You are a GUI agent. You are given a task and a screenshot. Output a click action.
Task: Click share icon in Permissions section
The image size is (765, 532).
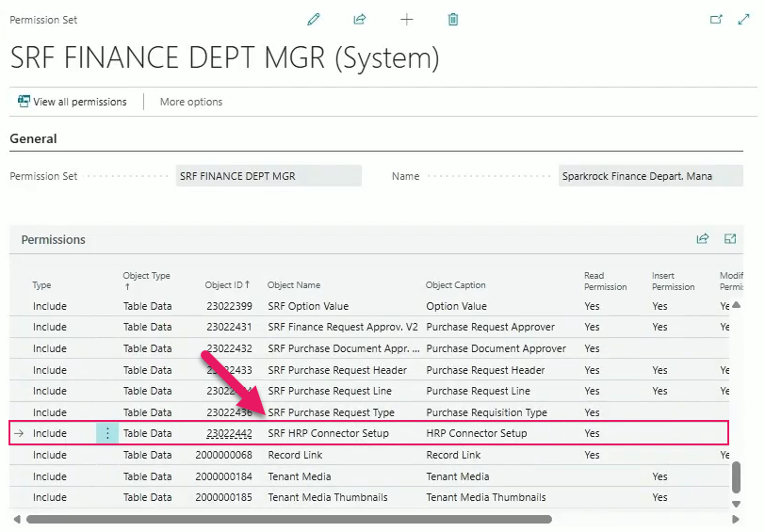pyautogui.click(x=703, y=238)
